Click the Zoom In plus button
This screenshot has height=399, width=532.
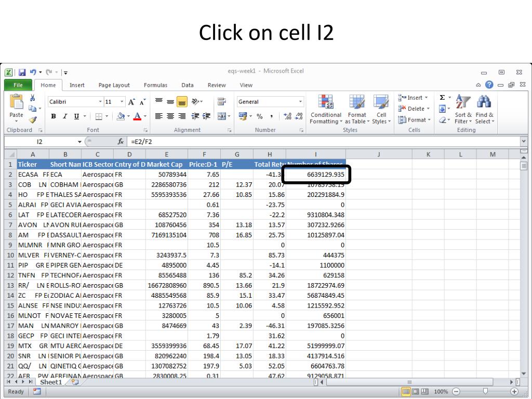point(514,392)
